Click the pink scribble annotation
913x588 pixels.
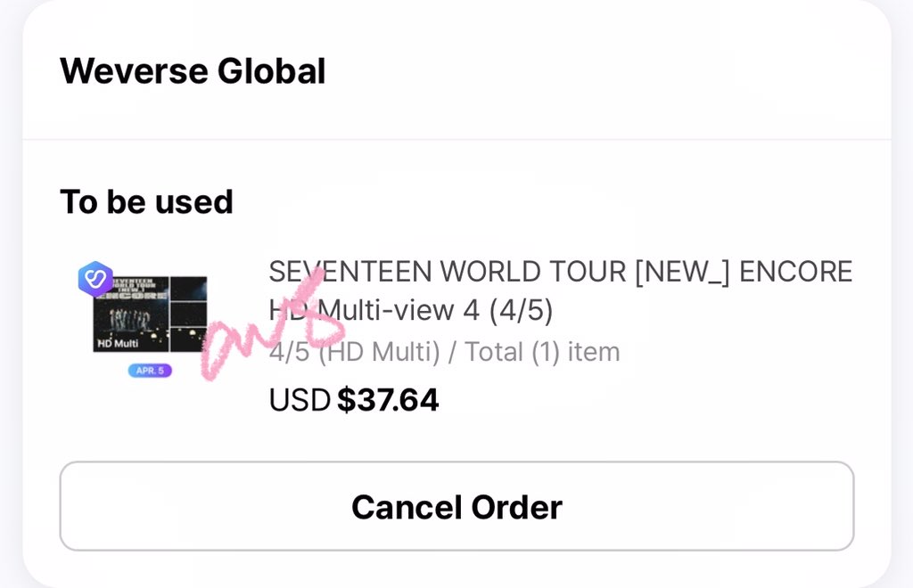(x=271, y=326)
